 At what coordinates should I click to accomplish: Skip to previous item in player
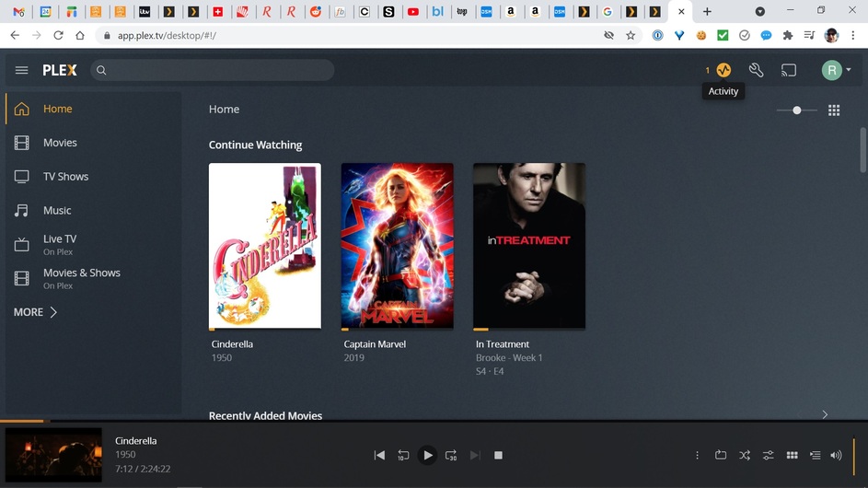pos(379,456)
